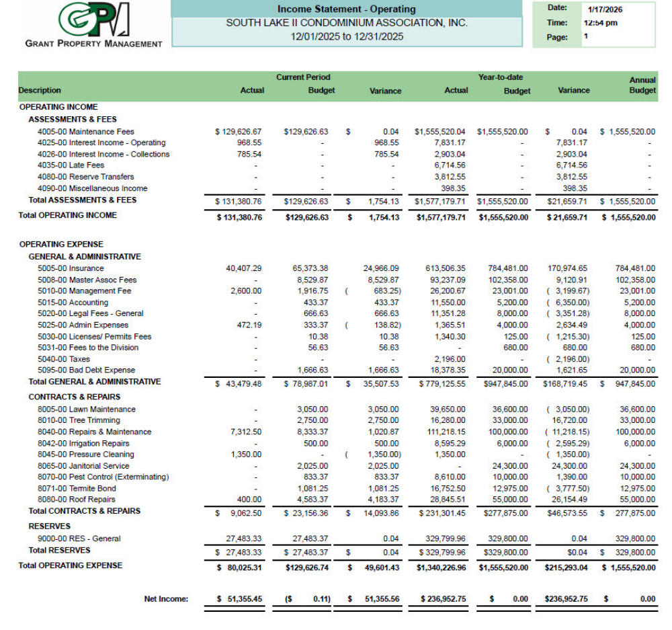
Task: Select the South Lake II Condominium Association name
Action: 346,23
